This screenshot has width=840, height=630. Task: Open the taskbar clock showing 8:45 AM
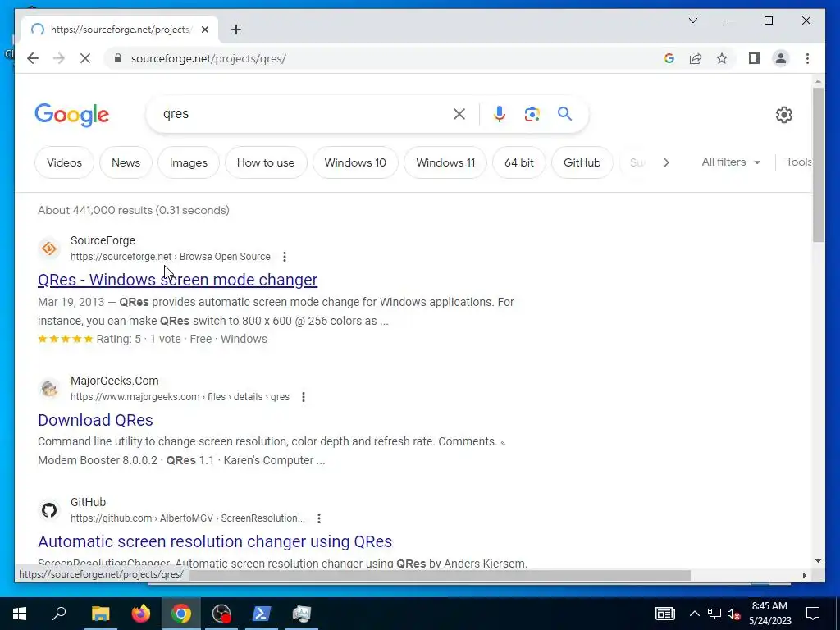click(x=769, y=614)
